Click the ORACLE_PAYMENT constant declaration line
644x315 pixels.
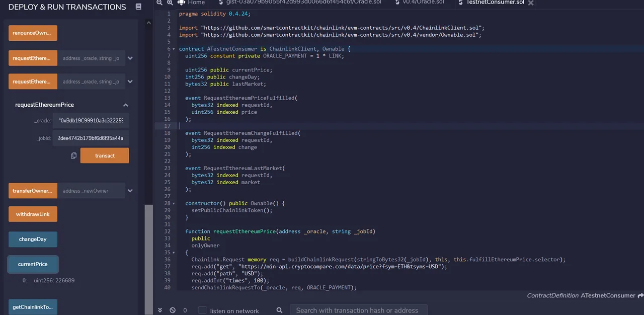(265, 56)
